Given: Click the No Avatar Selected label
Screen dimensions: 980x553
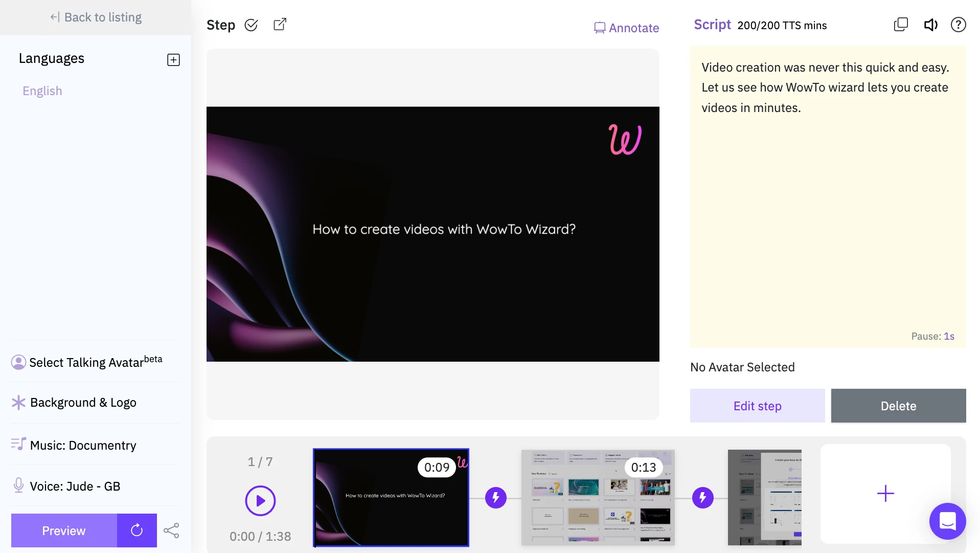Looking at the screenshot, I should point(742,367).
